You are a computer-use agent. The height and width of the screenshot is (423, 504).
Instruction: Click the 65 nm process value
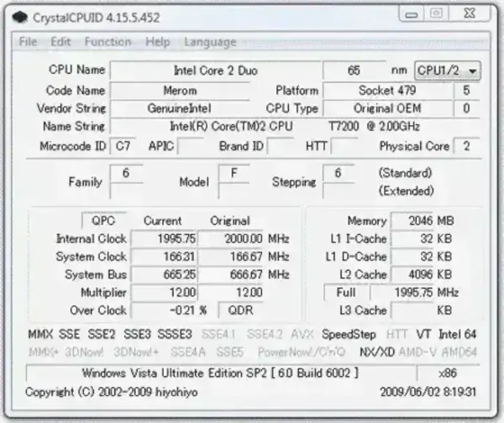coord(354,70)
